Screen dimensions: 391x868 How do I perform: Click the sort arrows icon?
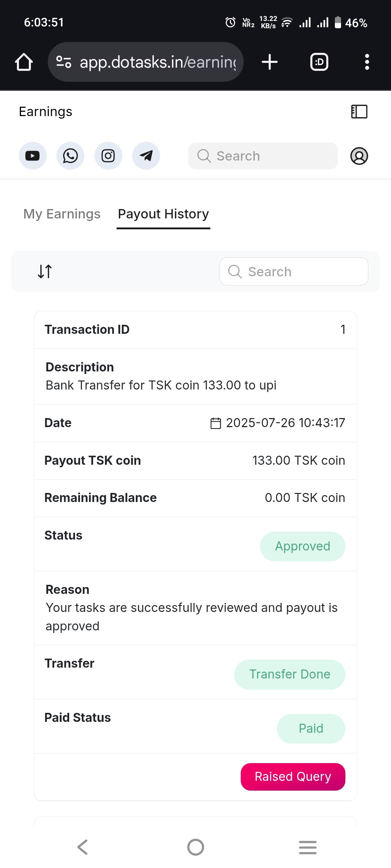click(x=45, y=271)
